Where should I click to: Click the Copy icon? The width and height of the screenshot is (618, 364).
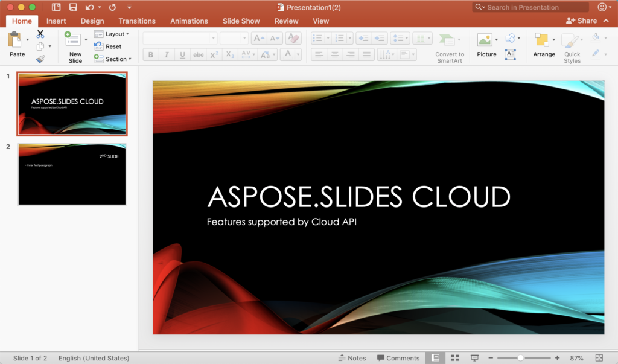pyautogui.click(x=40, y=46)
